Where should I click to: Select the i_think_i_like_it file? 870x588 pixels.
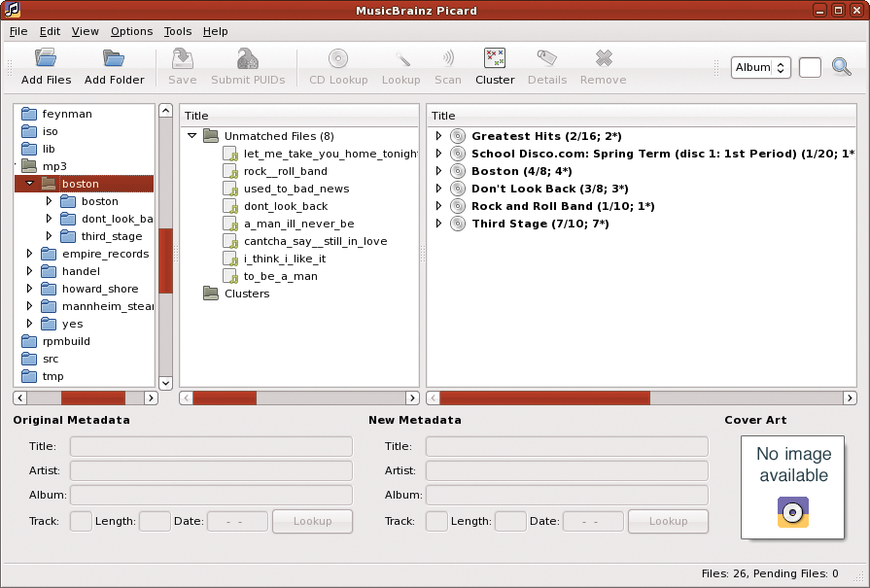[285, 259]
